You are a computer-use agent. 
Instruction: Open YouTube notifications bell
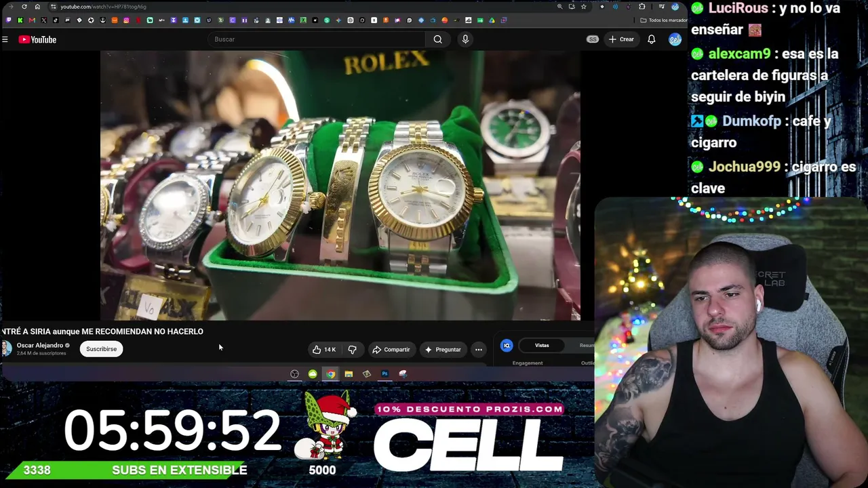pos(652,39)
